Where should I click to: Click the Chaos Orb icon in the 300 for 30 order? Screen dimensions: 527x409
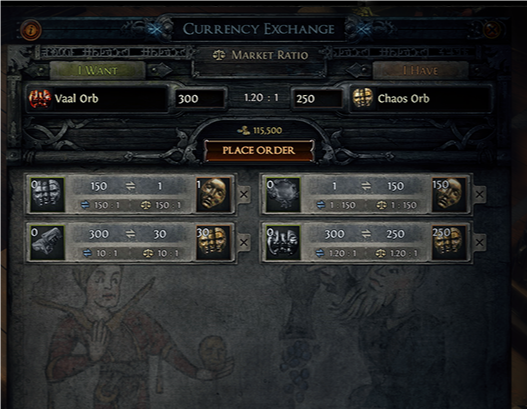pos(213,242)
